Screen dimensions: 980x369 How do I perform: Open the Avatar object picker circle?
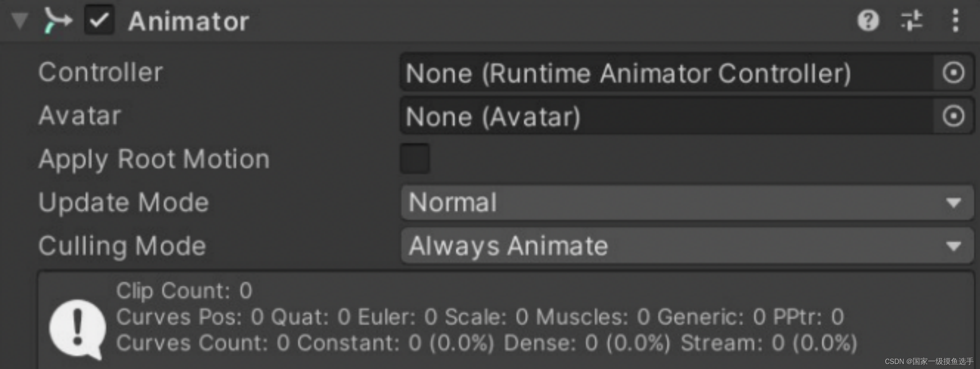(953, 116)
